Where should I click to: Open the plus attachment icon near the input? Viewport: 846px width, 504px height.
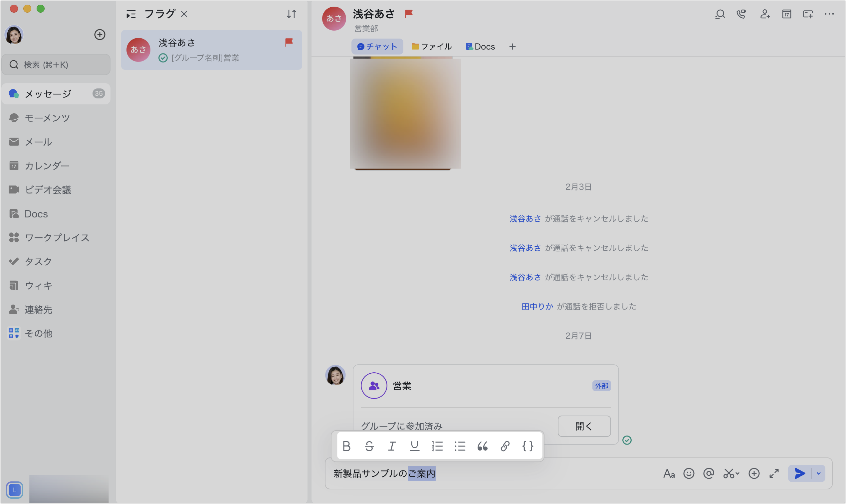754,473
